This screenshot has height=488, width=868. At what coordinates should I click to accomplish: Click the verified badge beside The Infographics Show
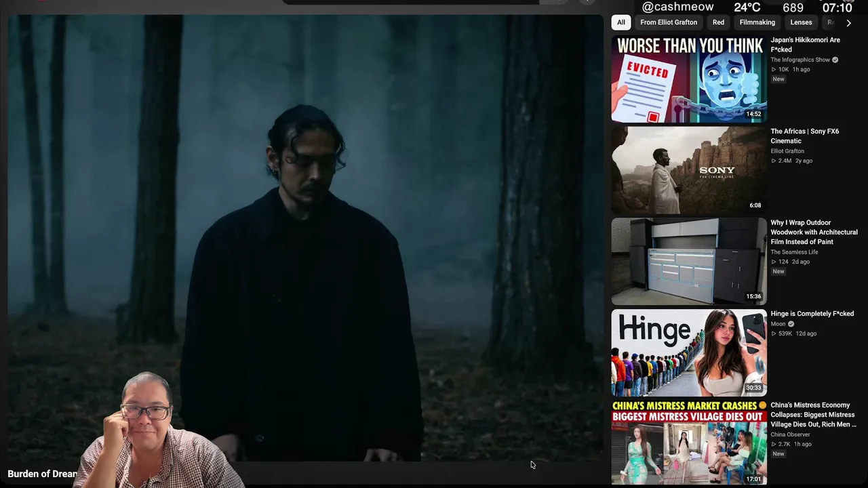click(x=835, y=60)
